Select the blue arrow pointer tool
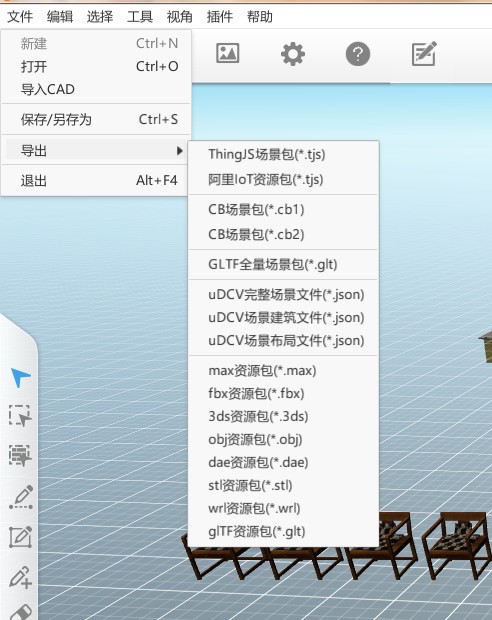 (x=20, y=377)
